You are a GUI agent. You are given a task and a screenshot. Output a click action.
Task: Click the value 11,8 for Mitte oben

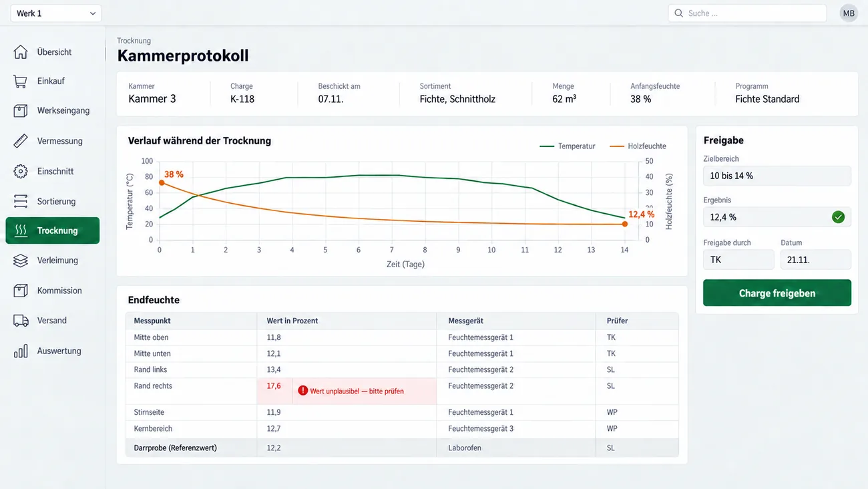click(274, 337)
